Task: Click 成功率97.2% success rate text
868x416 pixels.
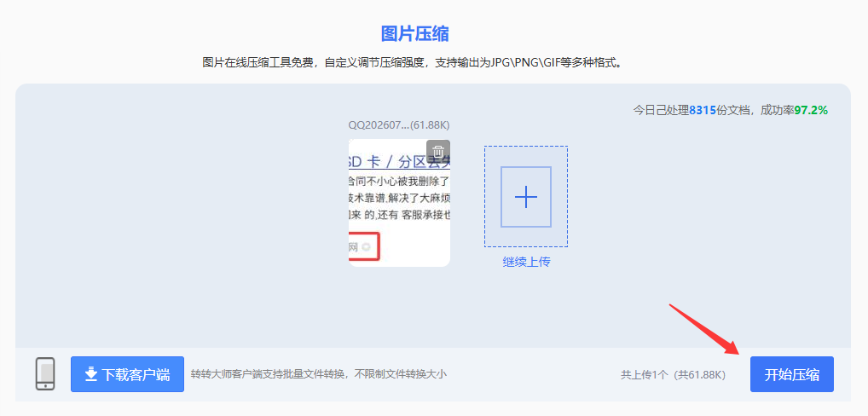Action: tap(795, 110)
